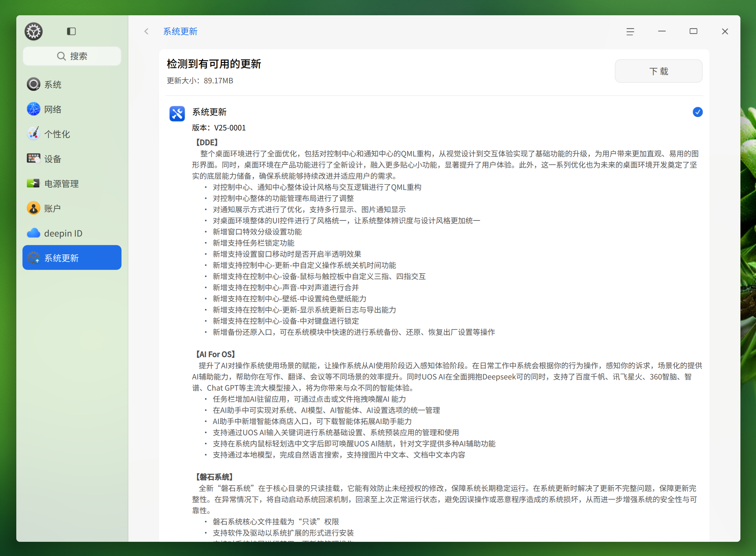Select the 个性化 sidebar label
Image resolution: width=756 pixels, height=556 pixels.
(x=57, y=134)
